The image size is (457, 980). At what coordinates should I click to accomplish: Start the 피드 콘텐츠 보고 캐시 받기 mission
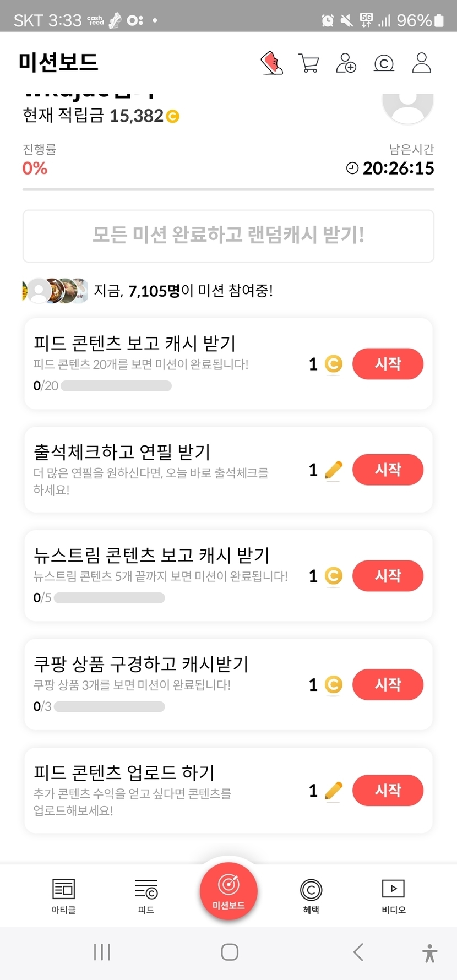pos(388,364)
